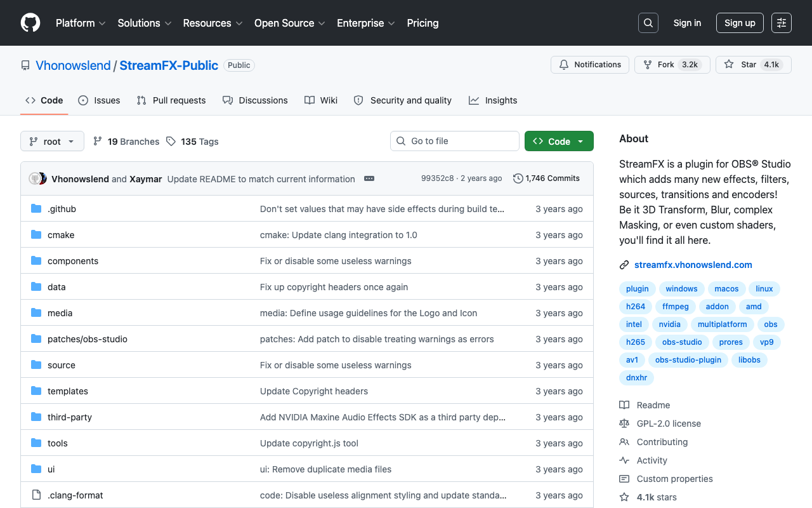The width and height of the screenshot is (812, 508).
Task: Click the Sign in link
Action: click(687, 23)
